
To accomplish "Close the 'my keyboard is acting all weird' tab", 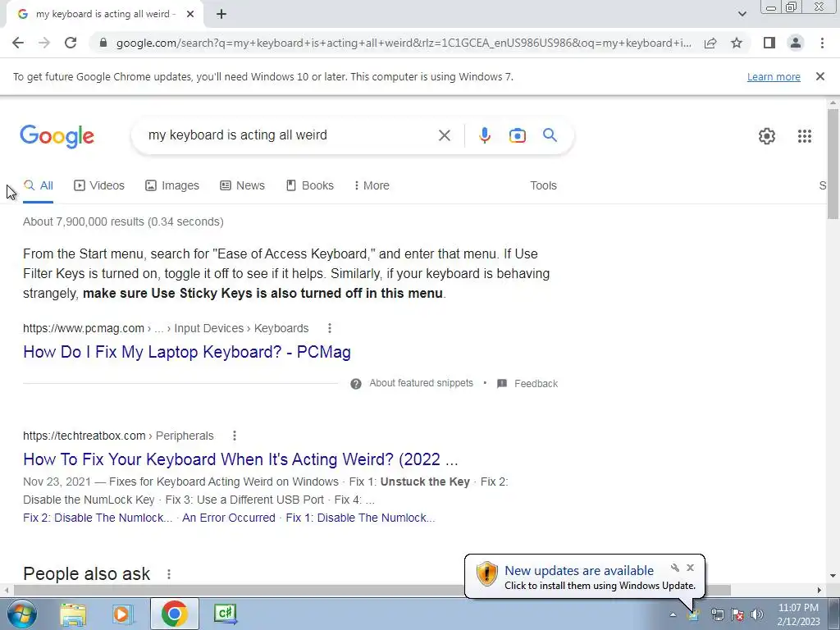I will click(x=190, y=15).
